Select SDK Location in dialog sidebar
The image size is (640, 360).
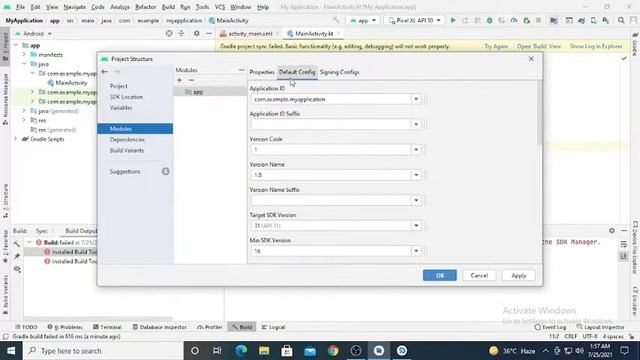point(126,97)
